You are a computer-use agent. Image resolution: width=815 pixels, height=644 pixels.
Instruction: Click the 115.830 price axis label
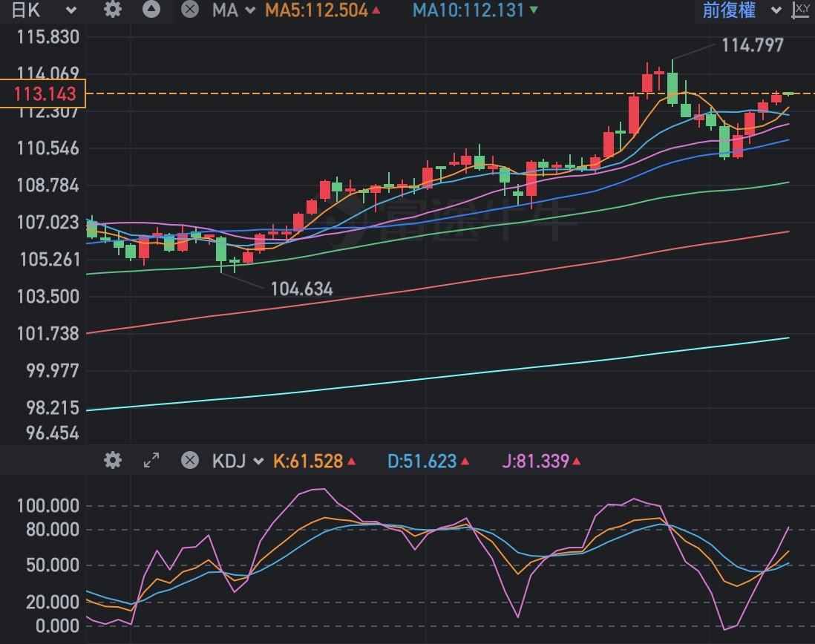point(48,37)
